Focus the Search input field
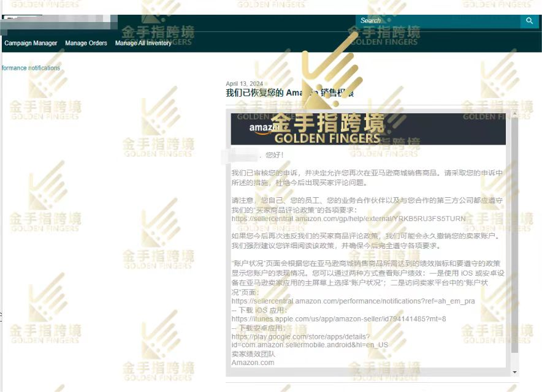This screenshot has width=542, height=392. click(x=438, y=21)
